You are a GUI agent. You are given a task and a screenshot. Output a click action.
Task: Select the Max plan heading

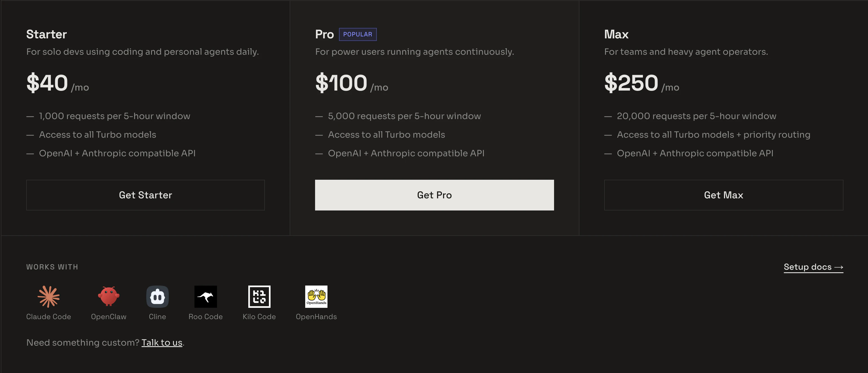[616, 34]
